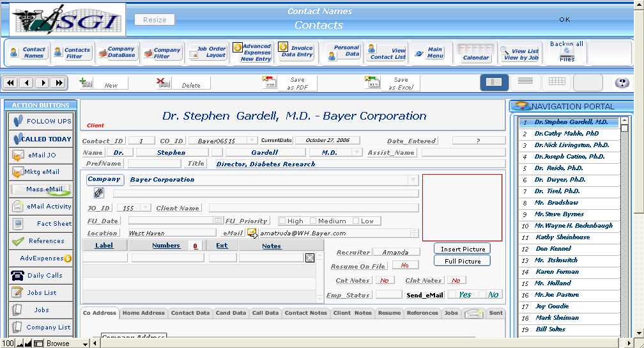Expand the JO_ID 155 dropdown
Screen dimensions: 644x348
pyautogui.click(x=146, y=208)
